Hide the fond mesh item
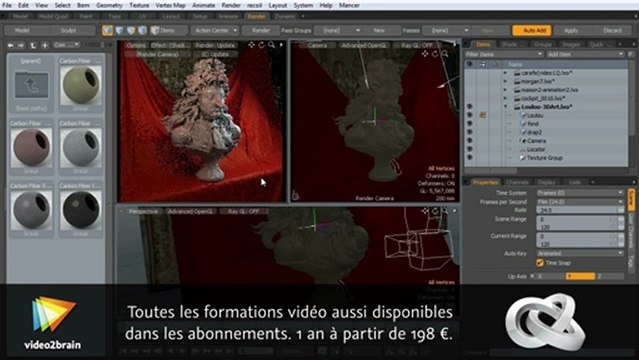The width and height of the screenshot is (639, 360). [x=469, y=124]
